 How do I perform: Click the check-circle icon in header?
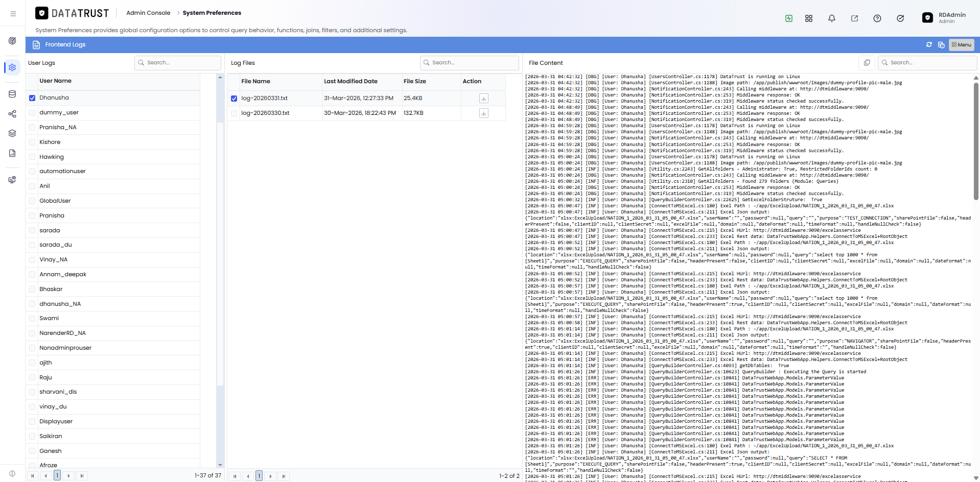[x=900, y=18]
